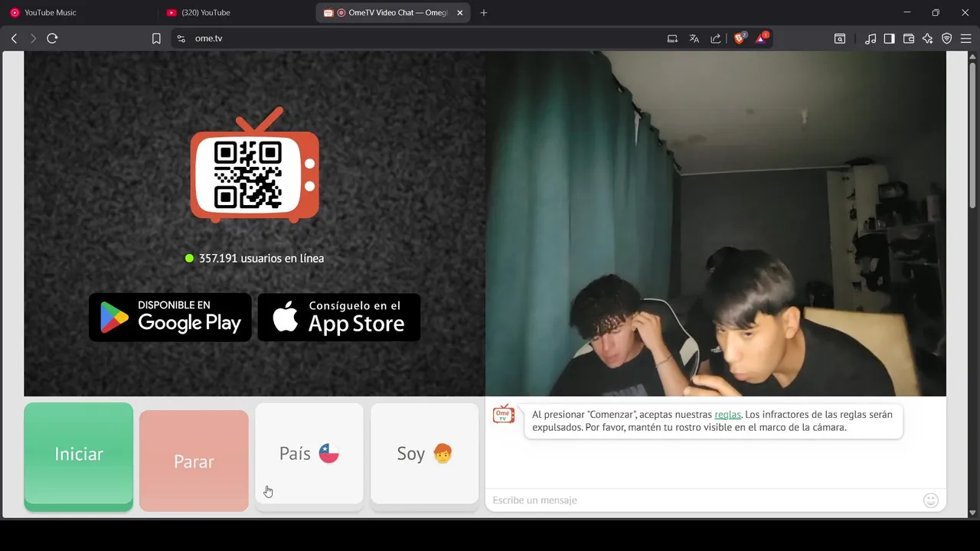
Task: Open the Google Play download badge
Action: tap(170, 317)
